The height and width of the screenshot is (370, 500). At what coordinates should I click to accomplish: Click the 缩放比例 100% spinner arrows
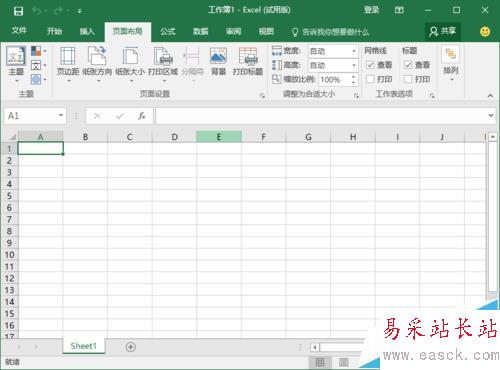pos(354,80)
